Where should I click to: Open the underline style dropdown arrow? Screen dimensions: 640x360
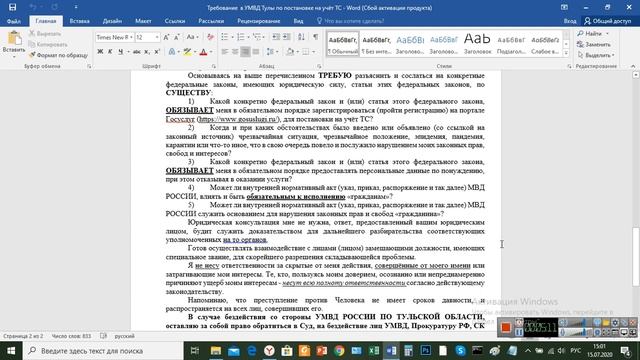coord(128,52)
